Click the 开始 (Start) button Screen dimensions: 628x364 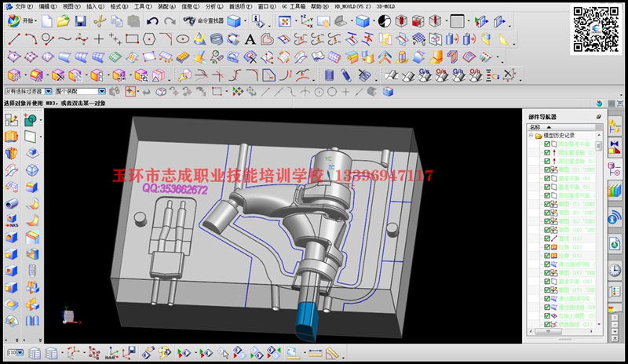(23, 21)
